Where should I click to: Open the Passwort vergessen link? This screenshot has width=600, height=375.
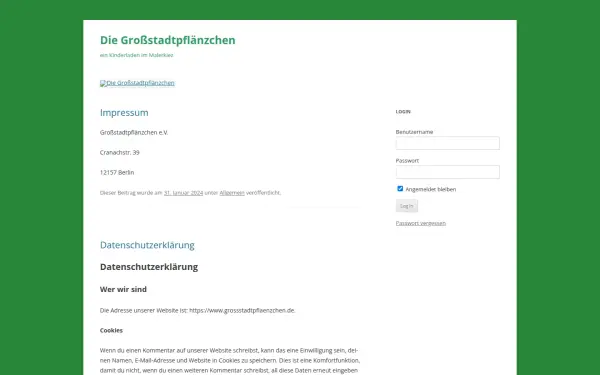point(421,223)
